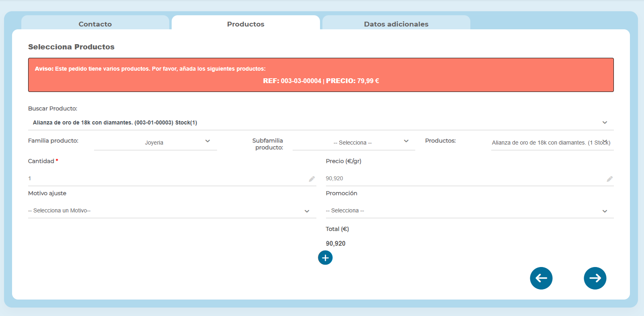Click the Promoción dropdown chevron icon

[605, 211]
